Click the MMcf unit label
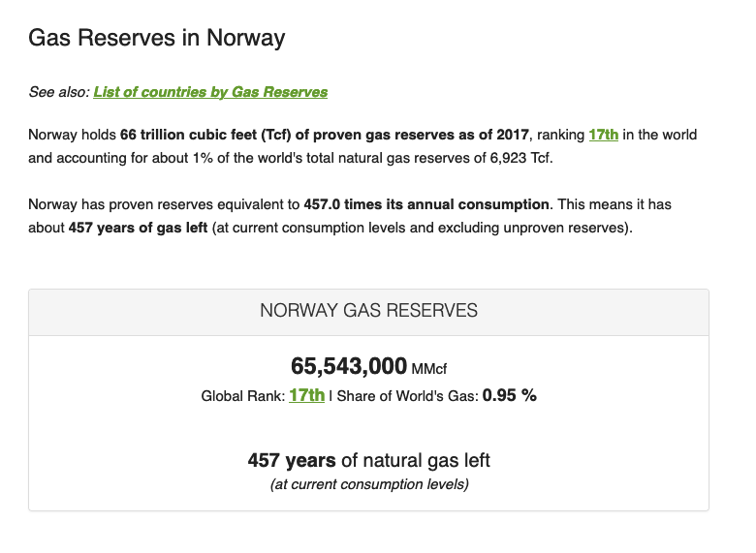Image resolution: width=756 pixels, height=553 pixels. click(429, 369)
